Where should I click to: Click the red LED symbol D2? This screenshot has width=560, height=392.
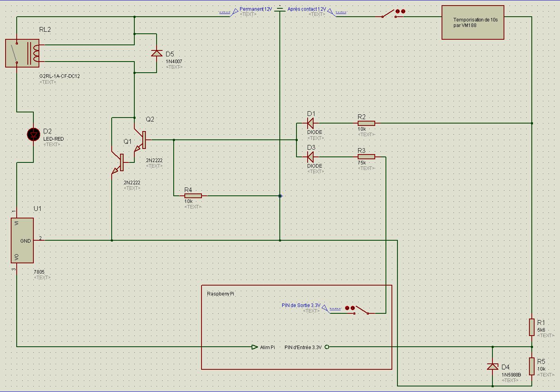pyautogui.click(x=33, y=135)
